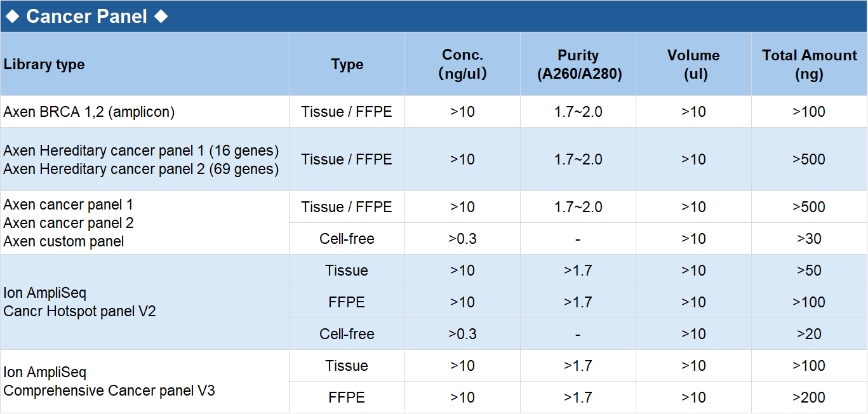Select the Axen custom panel text
Viewport: 868px width, 414px height.
(x=63, y=241)
